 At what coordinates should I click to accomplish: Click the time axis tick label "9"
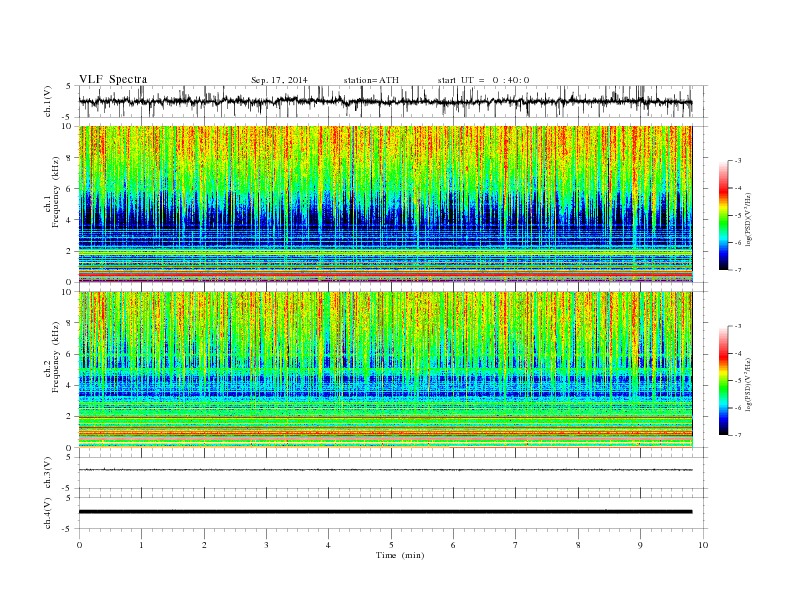click(x=640, y=545)
